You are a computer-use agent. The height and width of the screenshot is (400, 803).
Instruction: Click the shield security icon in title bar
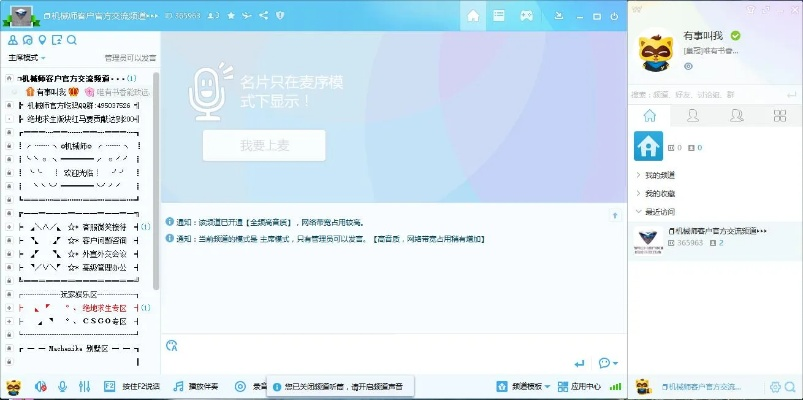[280, 16]
